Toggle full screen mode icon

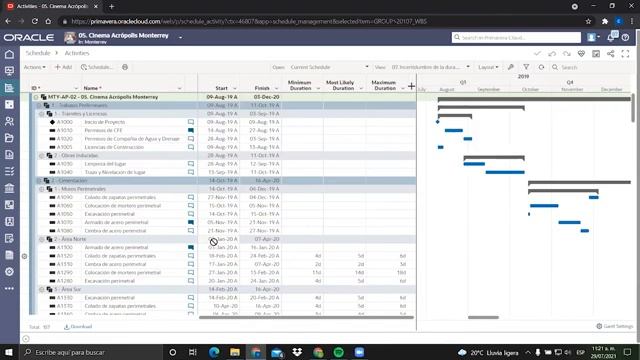point(625,53)
